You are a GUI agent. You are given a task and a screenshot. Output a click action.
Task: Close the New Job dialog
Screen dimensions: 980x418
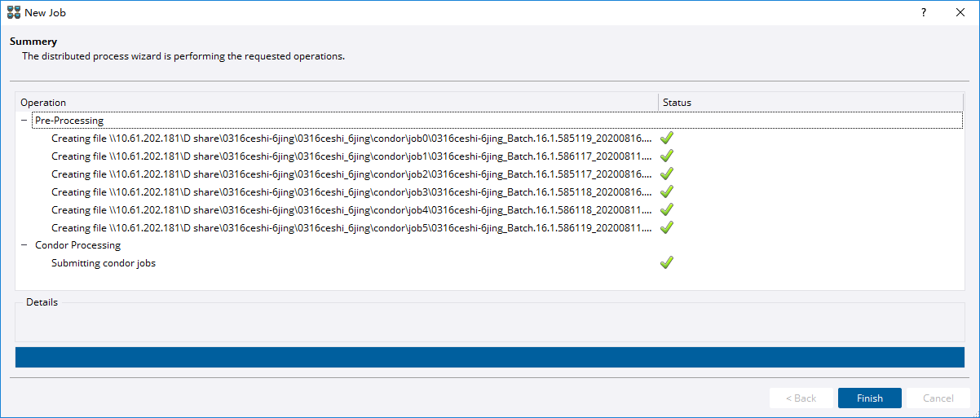pyautogui.click(x=960, y=12)
